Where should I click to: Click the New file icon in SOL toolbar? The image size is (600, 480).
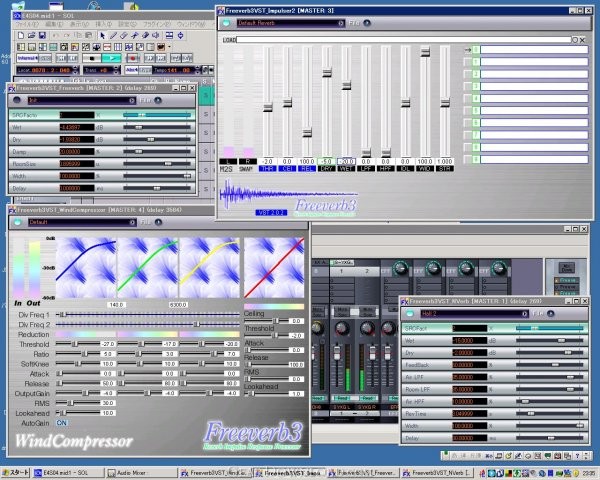tap(21, 35)
